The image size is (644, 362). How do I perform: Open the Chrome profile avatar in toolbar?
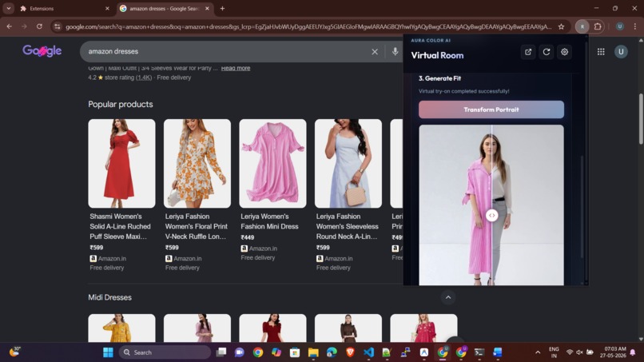coord(620,26)
